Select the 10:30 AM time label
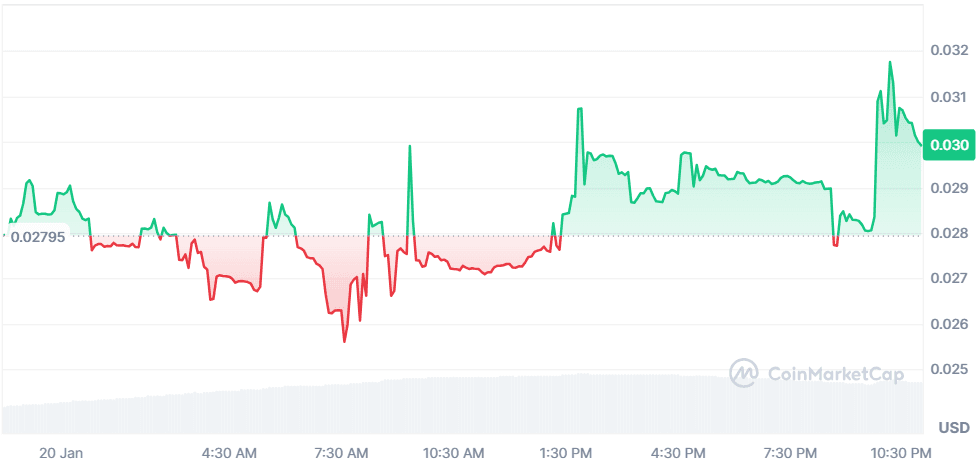Image resolution: width=977 pixels, height=466 pixels. click(x=455, y=453)
